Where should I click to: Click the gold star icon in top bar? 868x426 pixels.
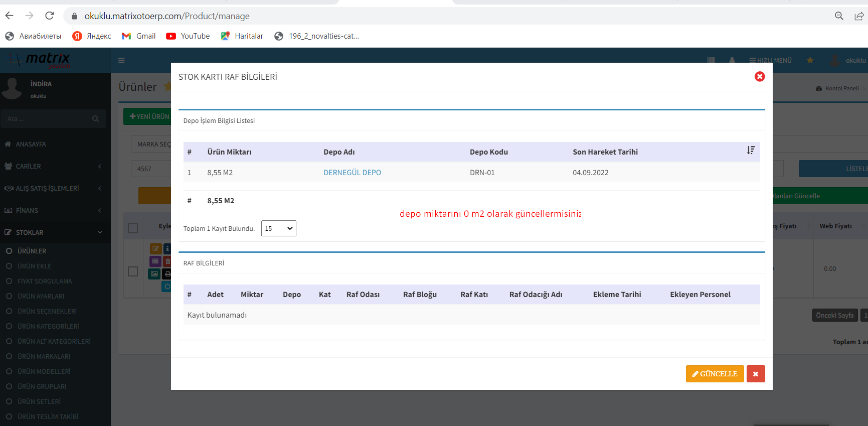pyautogui.click(x=810, y=60)
